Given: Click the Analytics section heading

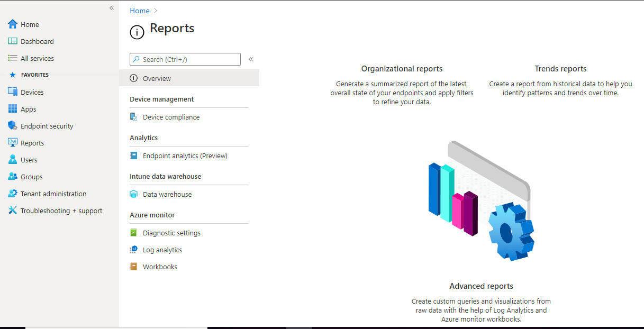Looking at the screenshot, I should pyautogui.click(x=143, y=138).
